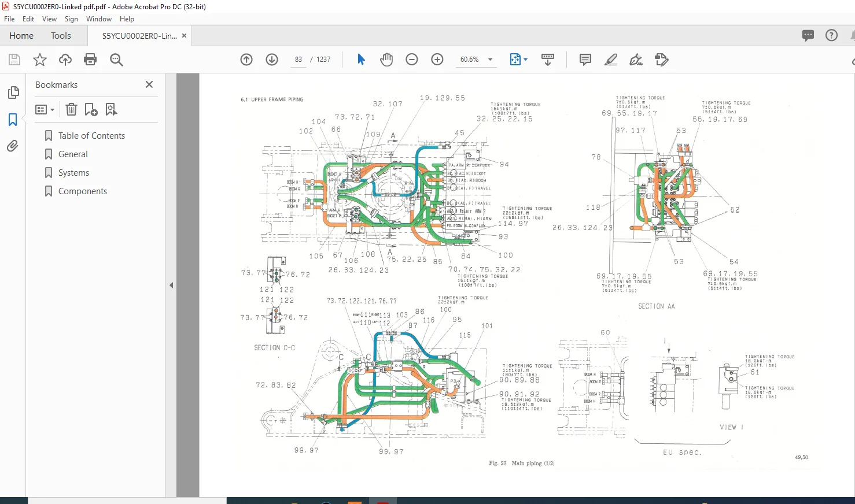Viewport: 855px width, 504px height.
Task: Open the help question mark icon
Action: tap(831, 35)
